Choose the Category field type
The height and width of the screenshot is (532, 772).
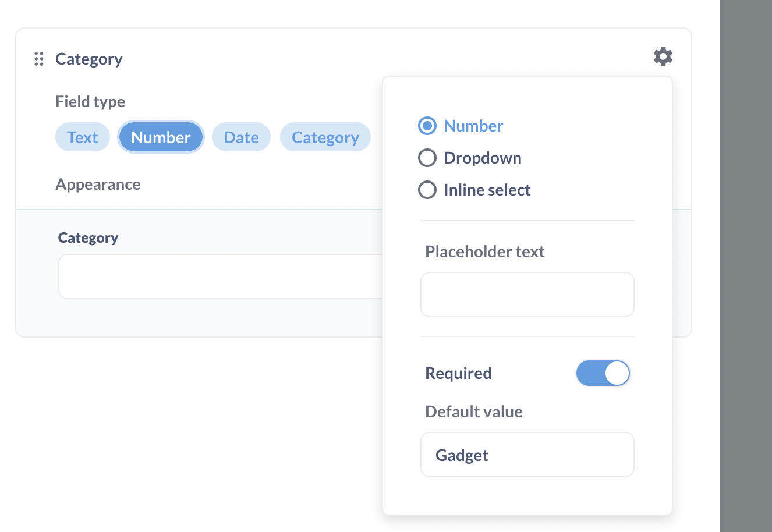[x=325, y=137]
